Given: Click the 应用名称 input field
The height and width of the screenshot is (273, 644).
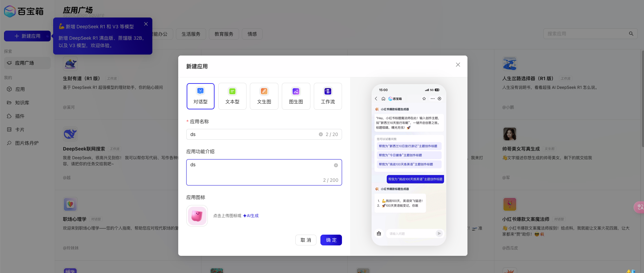Looking at the screenshot, I should 264,134.
